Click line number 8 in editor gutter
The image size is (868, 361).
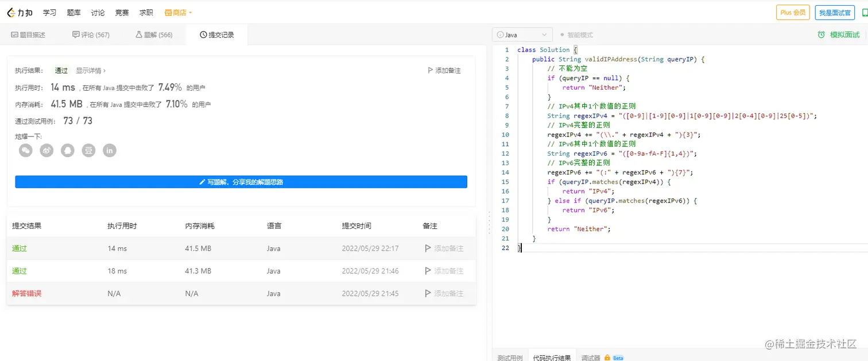pyautogui.click(x=507, y=115)
